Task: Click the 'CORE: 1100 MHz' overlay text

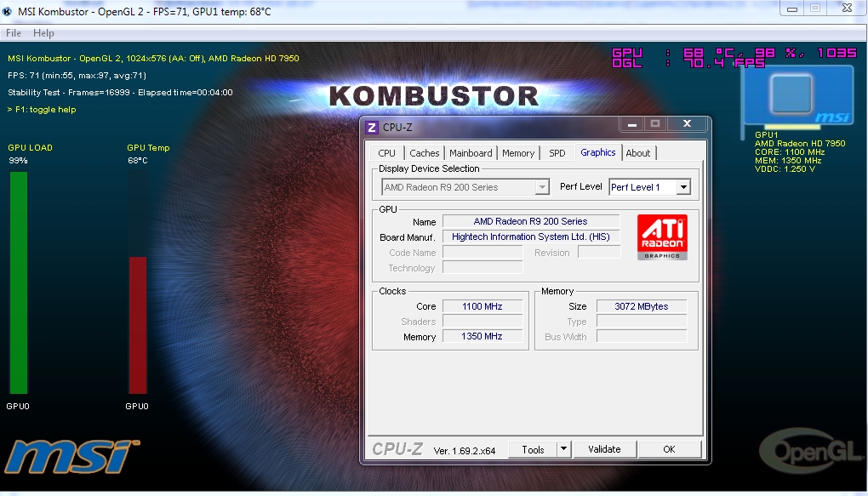Action: (x=790, y=151)
